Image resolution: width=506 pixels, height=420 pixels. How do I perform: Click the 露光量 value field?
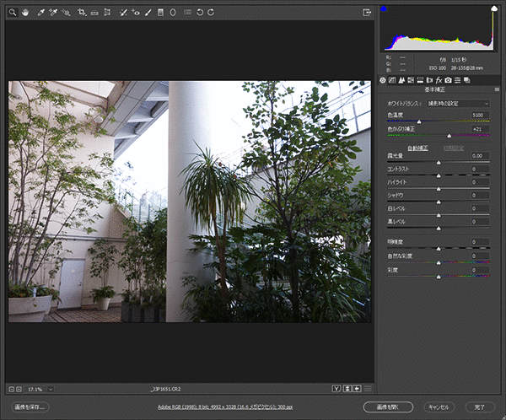[476, 156]
